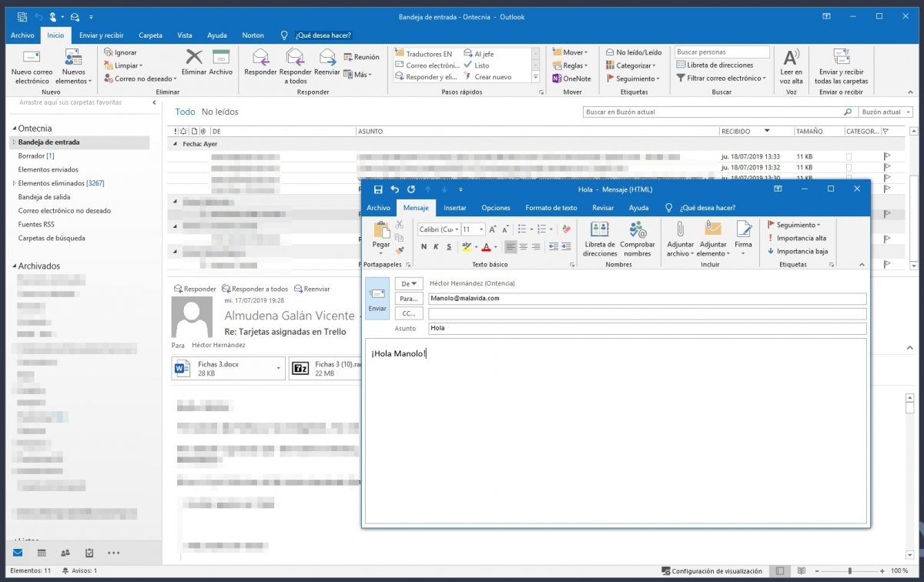Switch to Insertar tab in message window
924x582 pixels.
pos(455,208)
